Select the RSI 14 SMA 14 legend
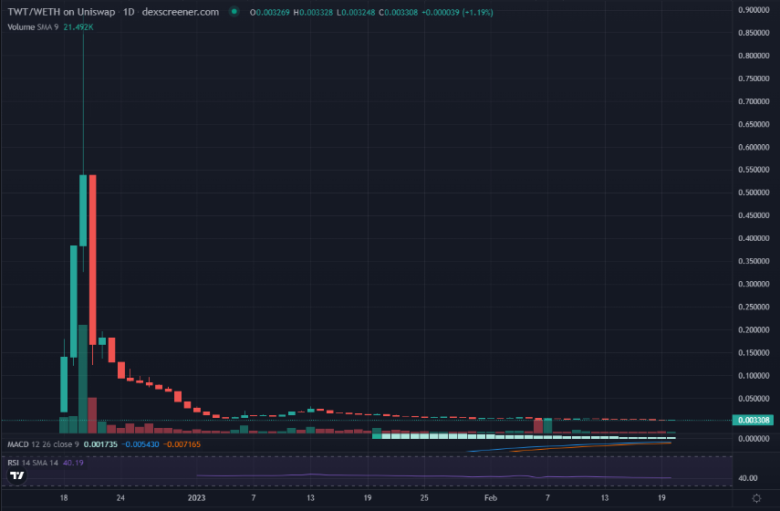The height and width of the screenshot is (511, 780). point(32,462)
